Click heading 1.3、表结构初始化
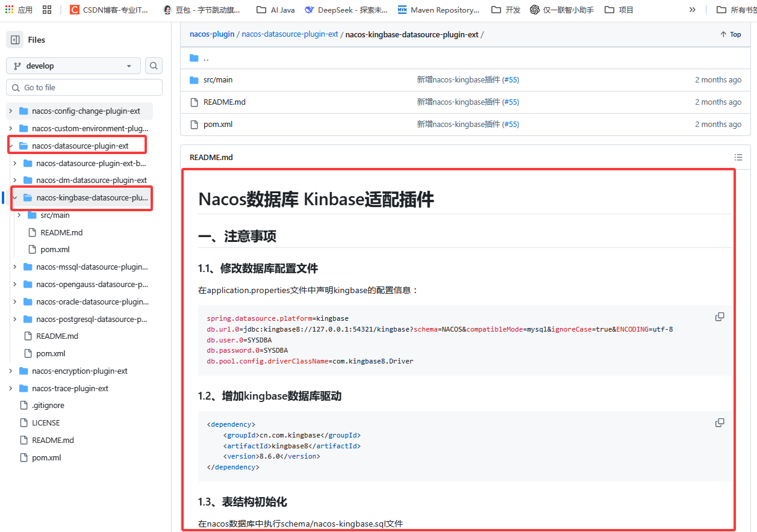 click(x=243, y=502)
